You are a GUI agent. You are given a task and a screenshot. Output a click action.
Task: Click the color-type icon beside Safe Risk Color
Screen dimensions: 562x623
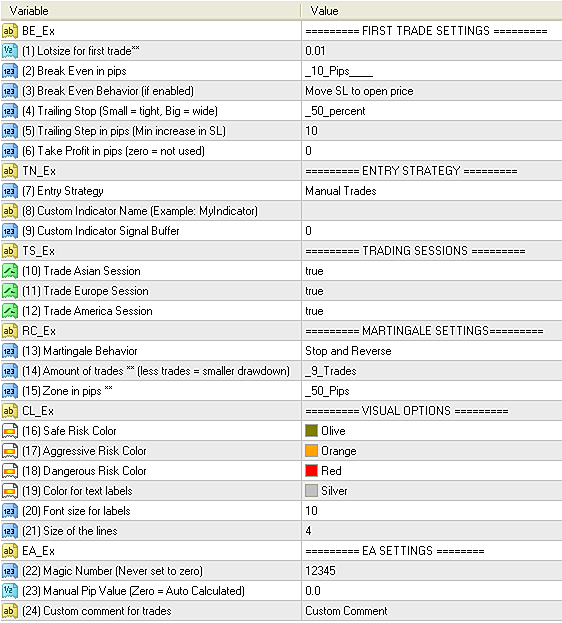pyautogui.click(x=10, y=431)
